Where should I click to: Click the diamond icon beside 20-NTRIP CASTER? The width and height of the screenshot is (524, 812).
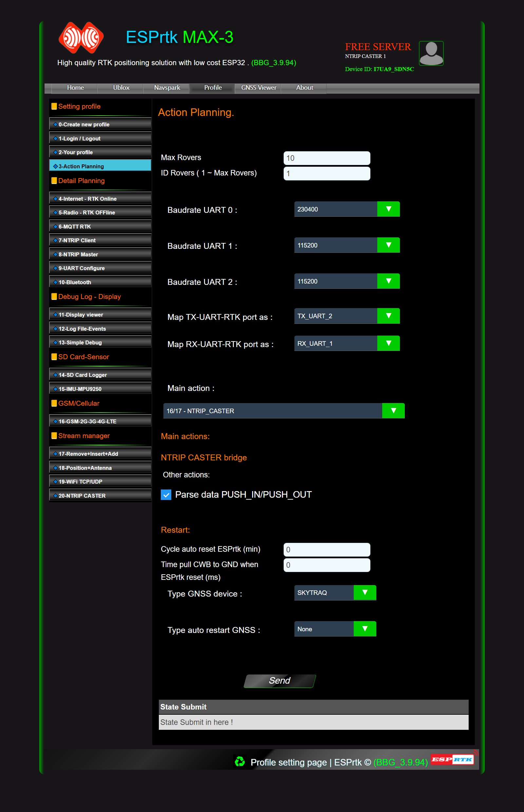pyautogui.click(x=55, y=495)
